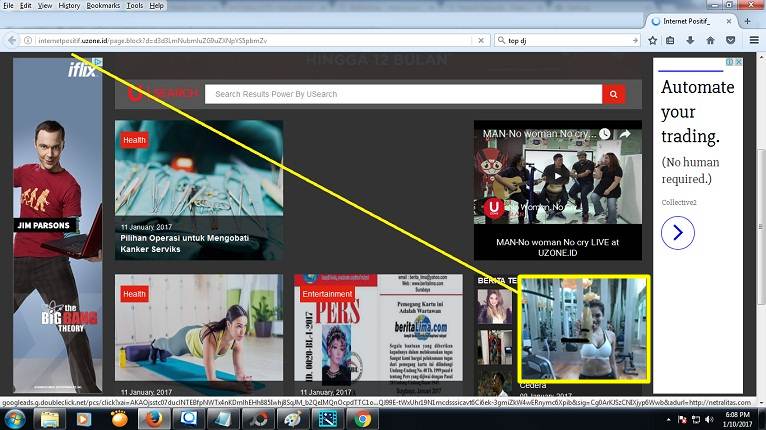Open the Edit menu
The image size is (766, 430).
25,5
